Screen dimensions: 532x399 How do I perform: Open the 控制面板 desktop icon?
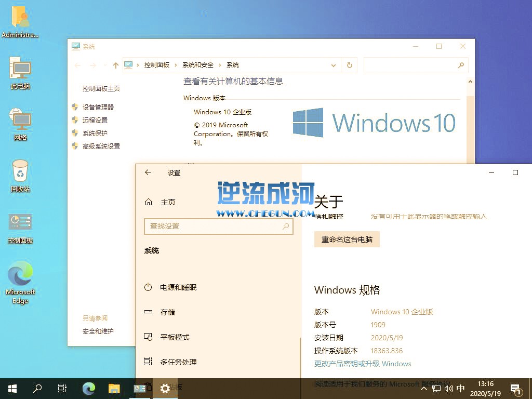(20, 228)
